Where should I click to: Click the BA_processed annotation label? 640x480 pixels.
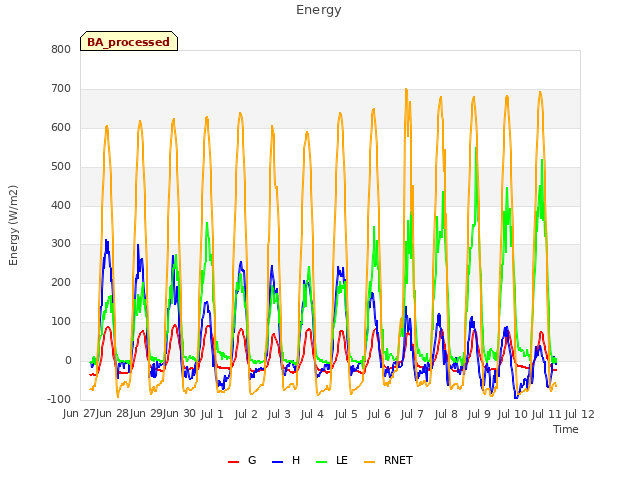click(129, 41)
